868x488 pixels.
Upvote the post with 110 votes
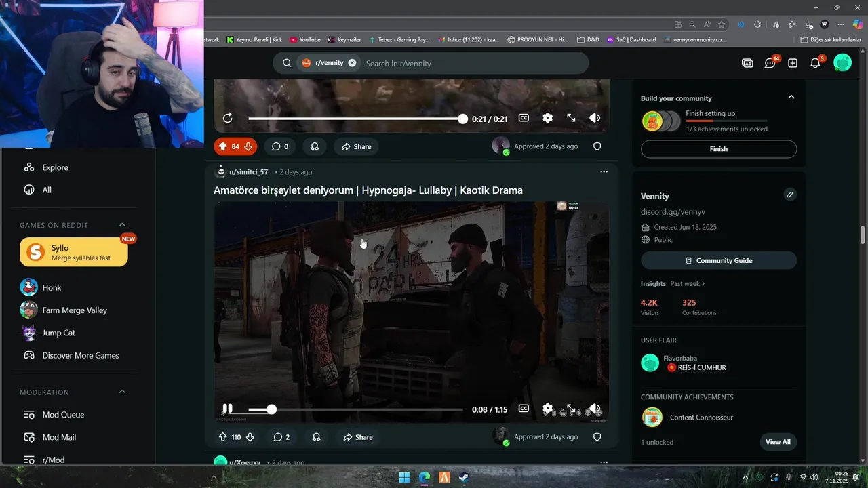pos(222,437)
